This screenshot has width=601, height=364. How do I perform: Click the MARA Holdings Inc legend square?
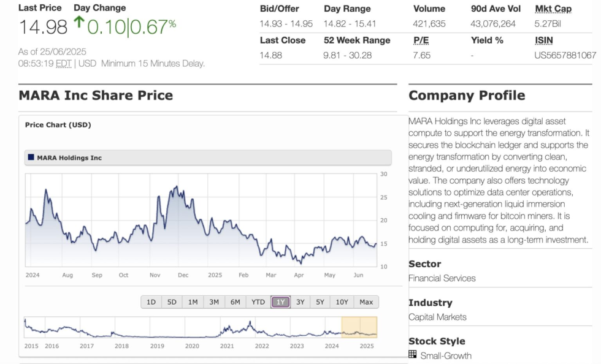coord(31,157)
